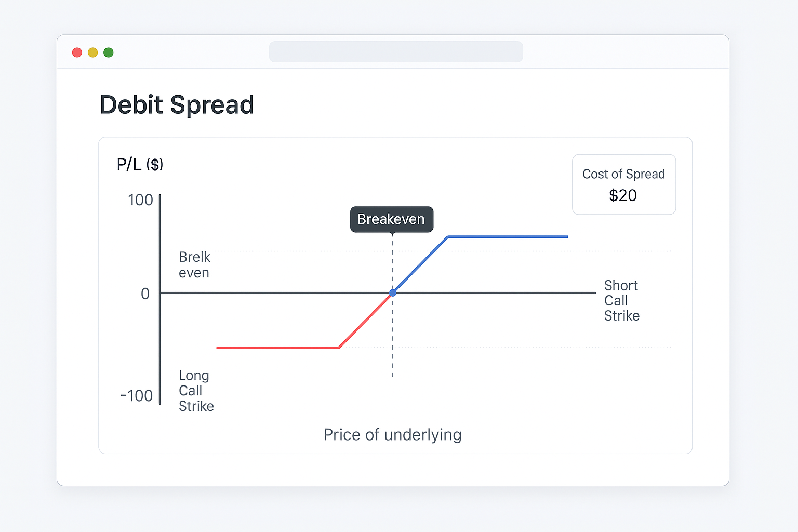Click the -100 tick on y-axis
798x532 pixels.
pos(136,396)
